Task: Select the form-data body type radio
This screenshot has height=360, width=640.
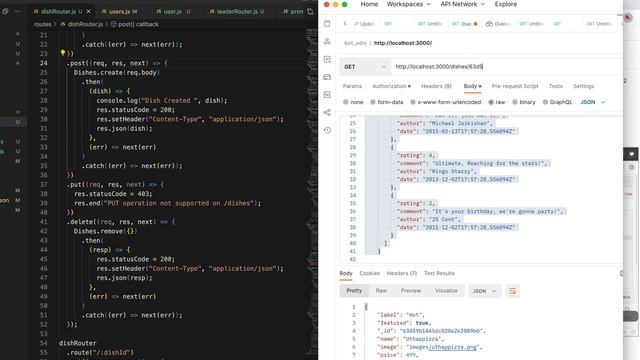Action: click(373, 102)
